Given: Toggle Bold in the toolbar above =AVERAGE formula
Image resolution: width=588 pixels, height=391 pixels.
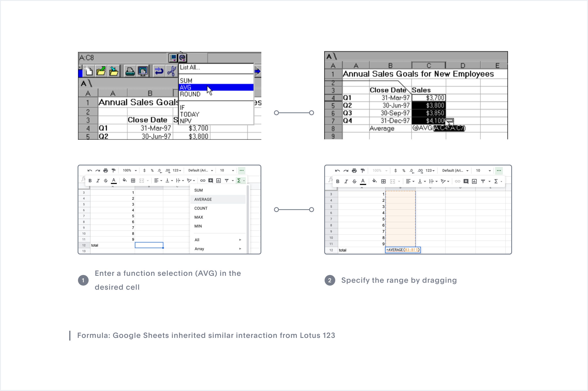Looking at the screenshot, I should (338, 181).
